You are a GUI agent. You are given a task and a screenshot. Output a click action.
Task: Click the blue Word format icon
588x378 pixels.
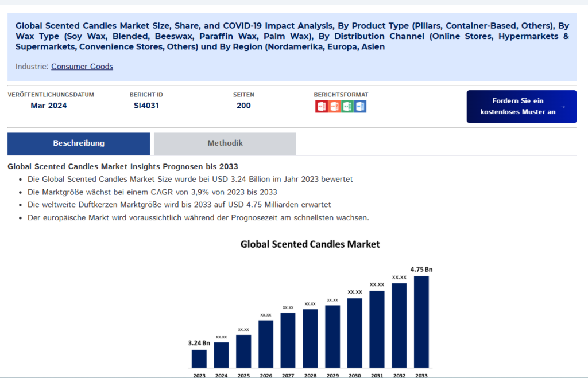pyautogui.click(x=360, y=106)
